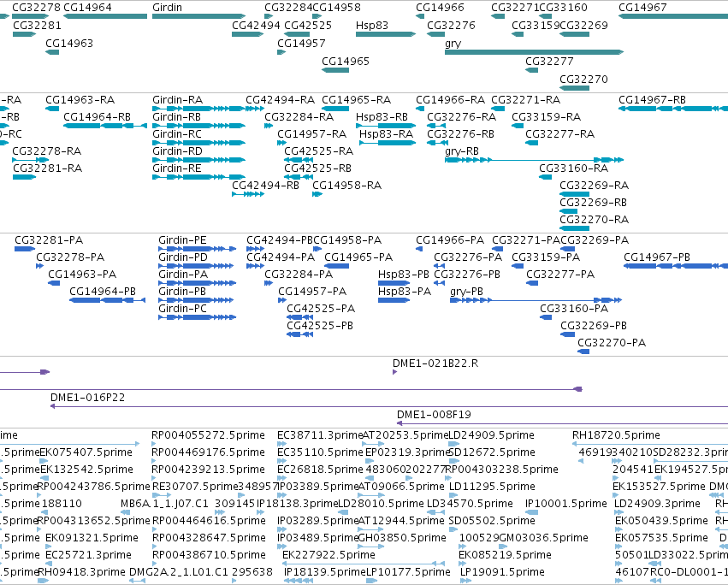Viewport: 728px width, 585px height.
Task: Click the EK085219.5prime EST label
Action: pos(505,555)
